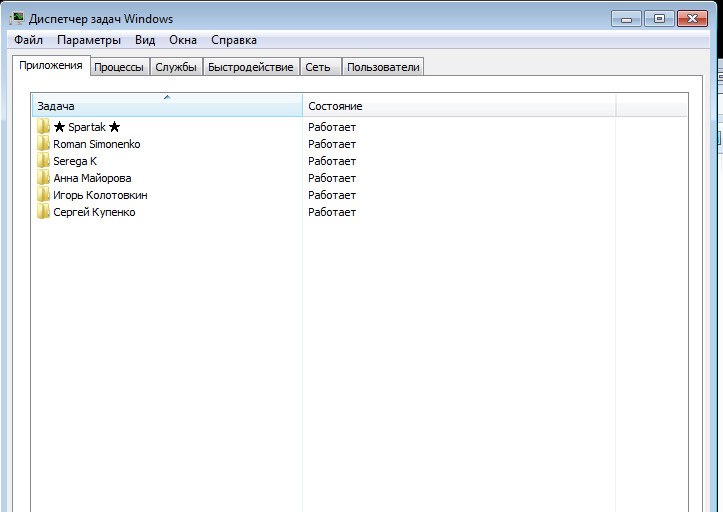Click Работает status in Анна Майорова row

tap(332, 178)
